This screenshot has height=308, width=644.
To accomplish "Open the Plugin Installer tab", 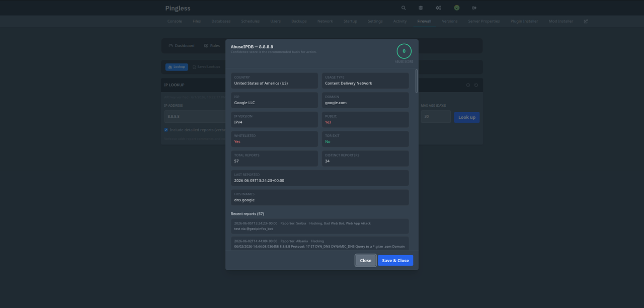I will coord(524,21).
